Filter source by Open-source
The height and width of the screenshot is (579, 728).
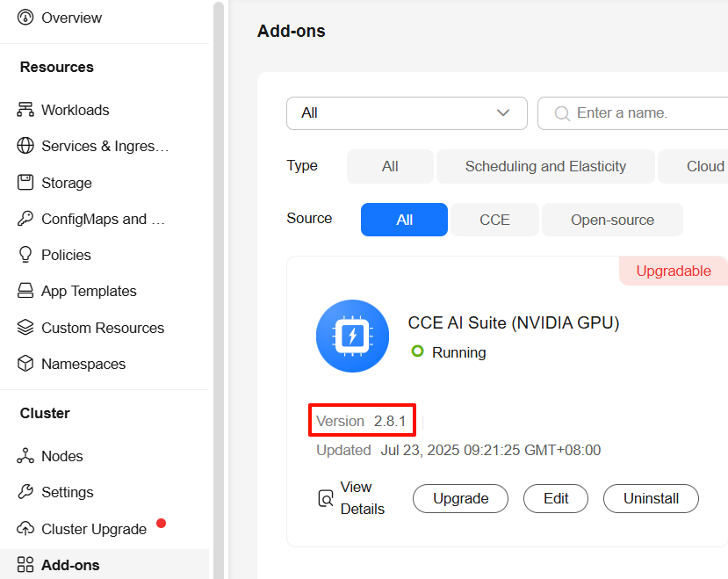coord(612,220)
